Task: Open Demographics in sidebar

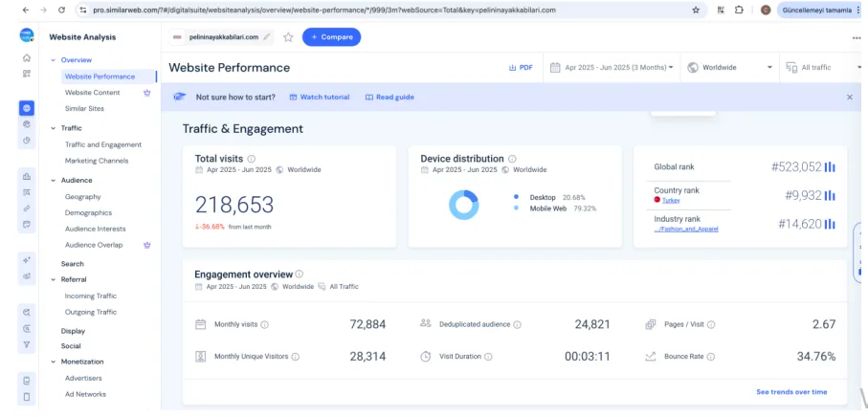Action: click(x=88, y=212)
